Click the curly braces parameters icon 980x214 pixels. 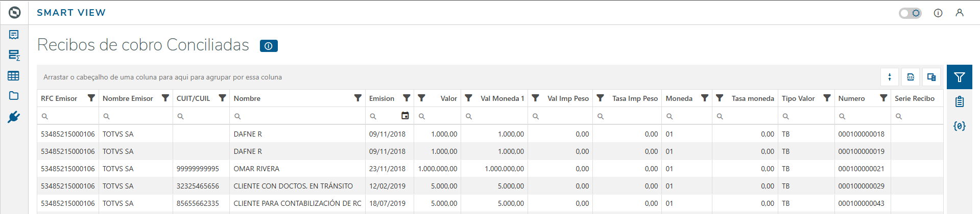point(959,126)
